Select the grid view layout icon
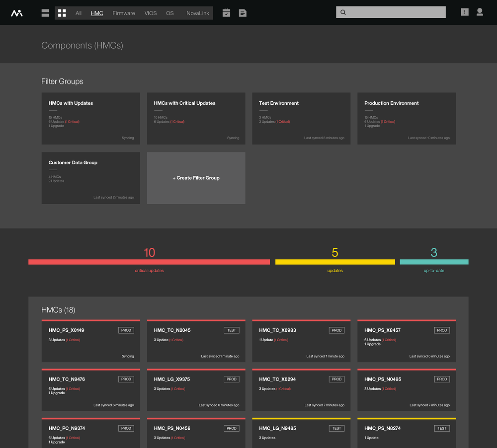The height and width of the screenshot is (448, 497). point(62,13)
